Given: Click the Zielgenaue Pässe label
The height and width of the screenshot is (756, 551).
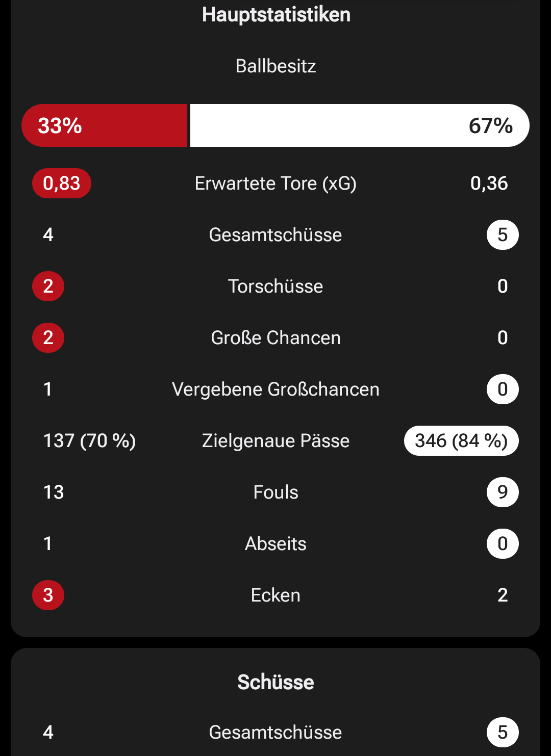Looking at the screenshot, I should point(275,441).
